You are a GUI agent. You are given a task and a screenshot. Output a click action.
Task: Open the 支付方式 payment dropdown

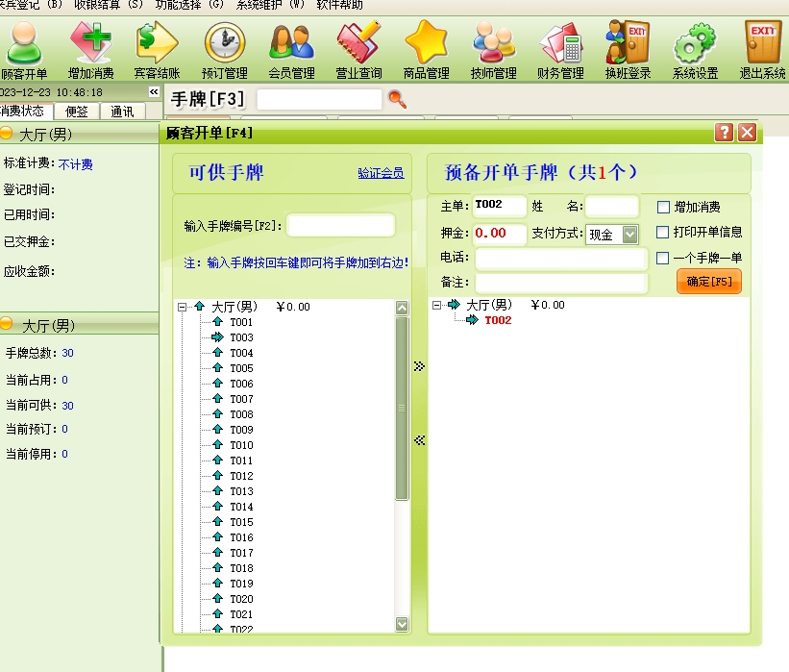point(629,235)
